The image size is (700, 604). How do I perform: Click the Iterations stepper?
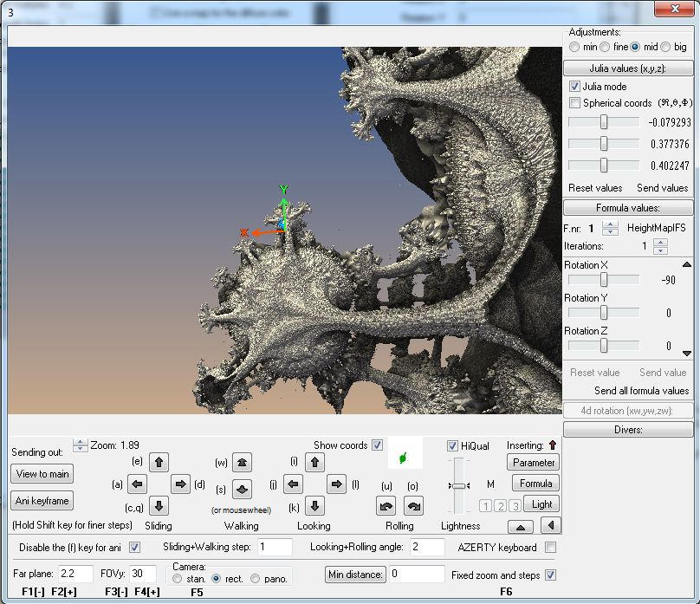[x=660, y=246]
